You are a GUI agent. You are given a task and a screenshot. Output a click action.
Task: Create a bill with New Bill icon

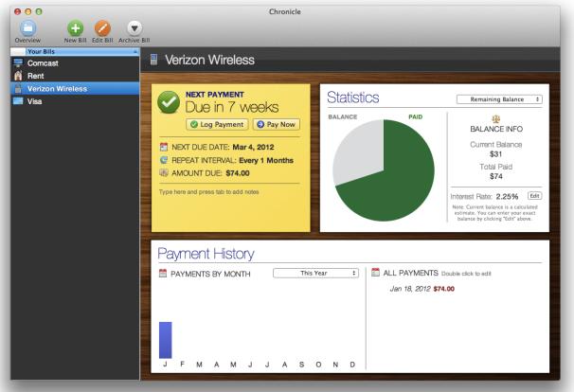coord(75,27)
